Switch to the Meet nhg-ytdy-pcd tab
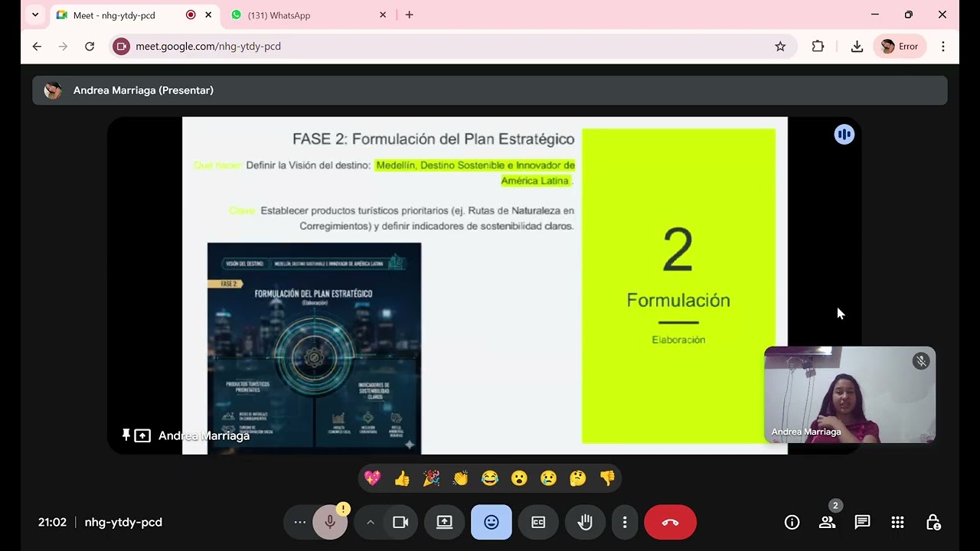 (133, 15)
